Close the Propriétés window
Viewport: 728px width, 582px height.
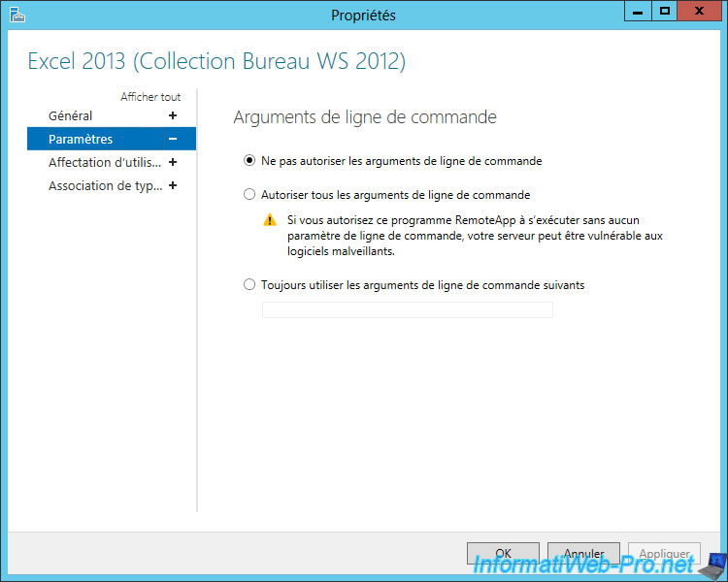(699, 11)
